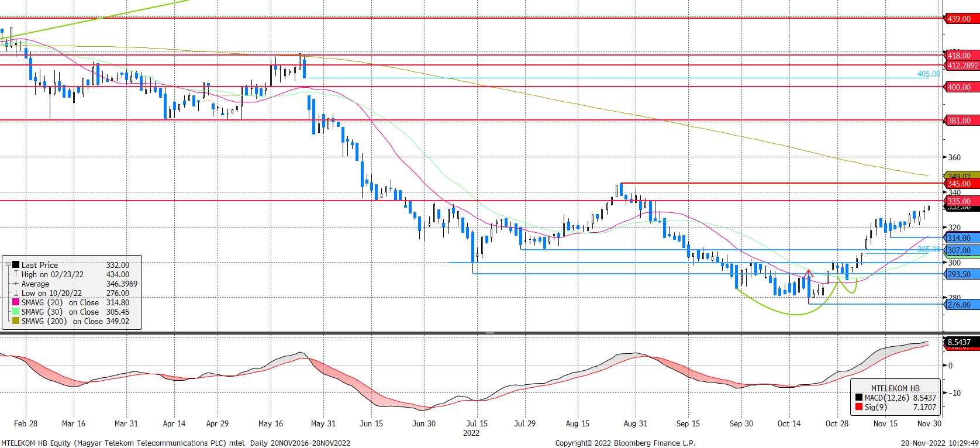Image resolution: width=980 pixels, height=448 pixels.
Task: Click the olive SMAVG (200) swatch
Action: point(16,321)
